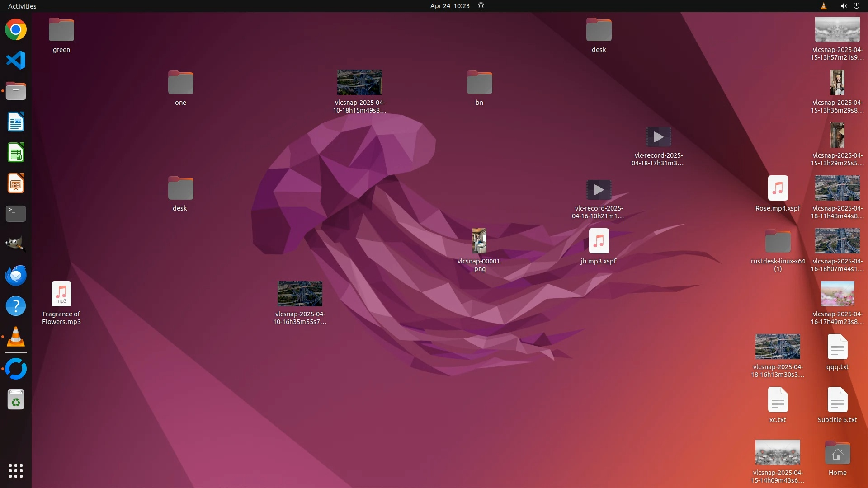This screenshot has height=488, width=868.
Task: Launch LibreOffice Impress from the dock
Action: tap(16, 183)
